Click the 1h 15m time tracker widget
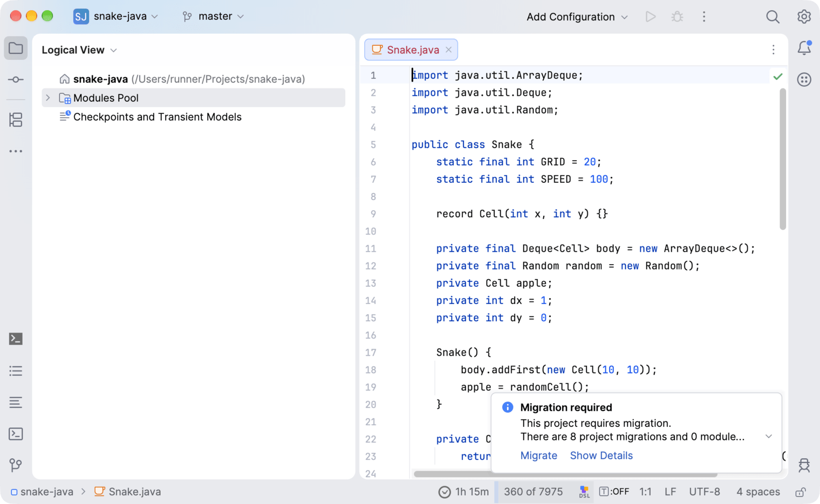 point(464,492)
